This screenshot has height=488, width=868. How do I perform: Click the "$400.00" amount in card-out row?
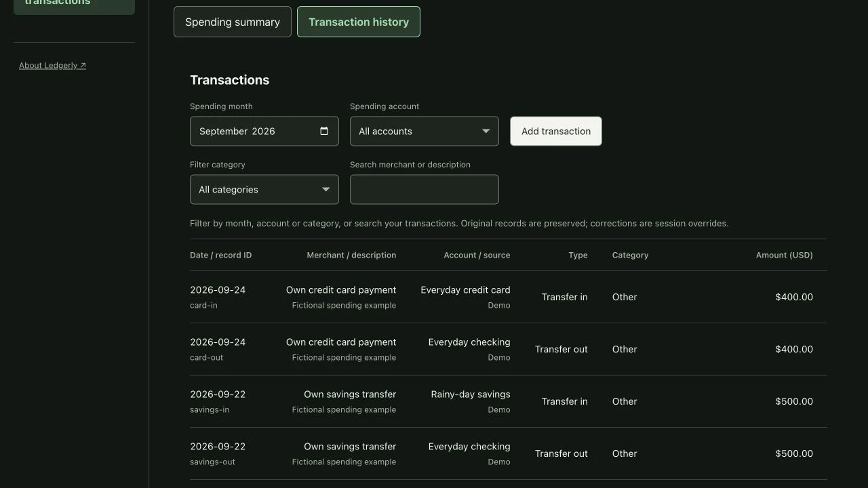pos(794,349)
